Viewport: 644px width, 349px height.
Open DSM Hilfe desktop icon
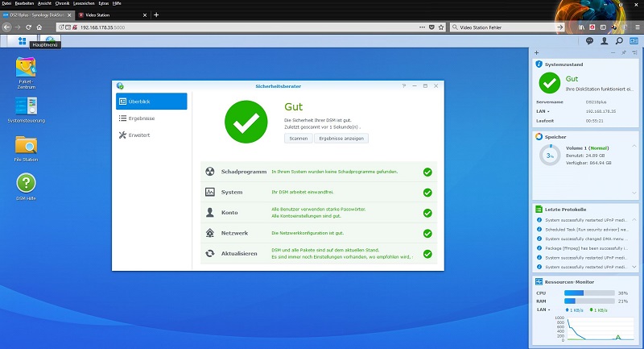(x=26, y=187)
